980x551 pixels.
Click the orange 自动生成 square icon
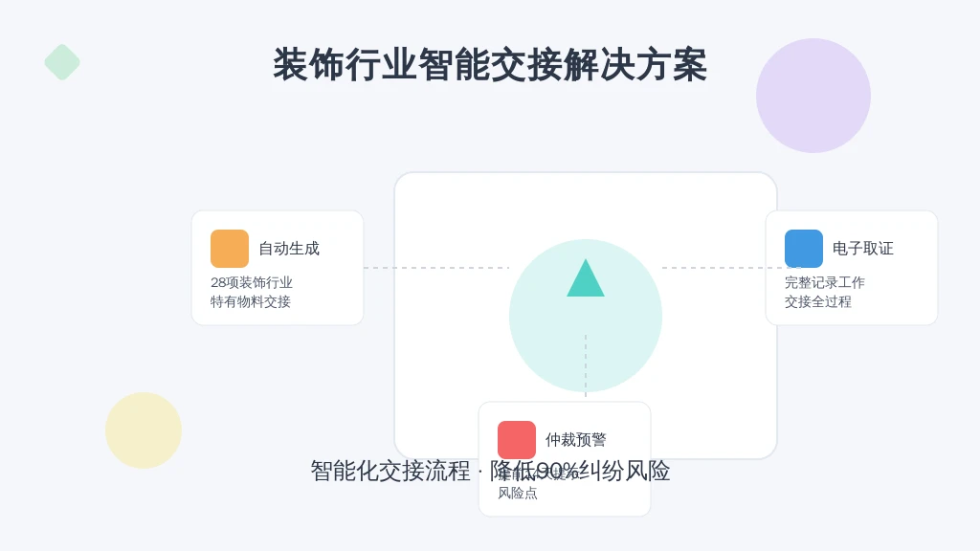tap(230, 249)
